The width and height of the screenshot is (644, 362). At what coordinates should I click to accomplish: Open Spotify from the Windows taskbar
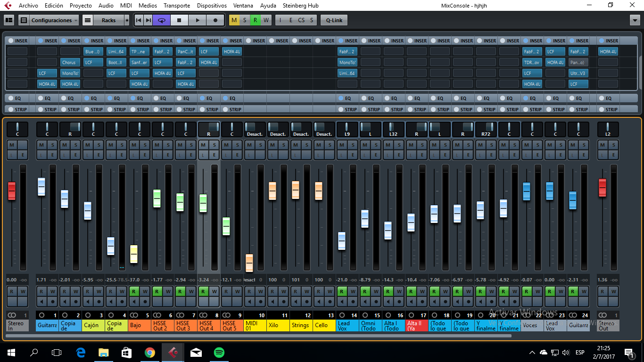[x=219, y=352]
